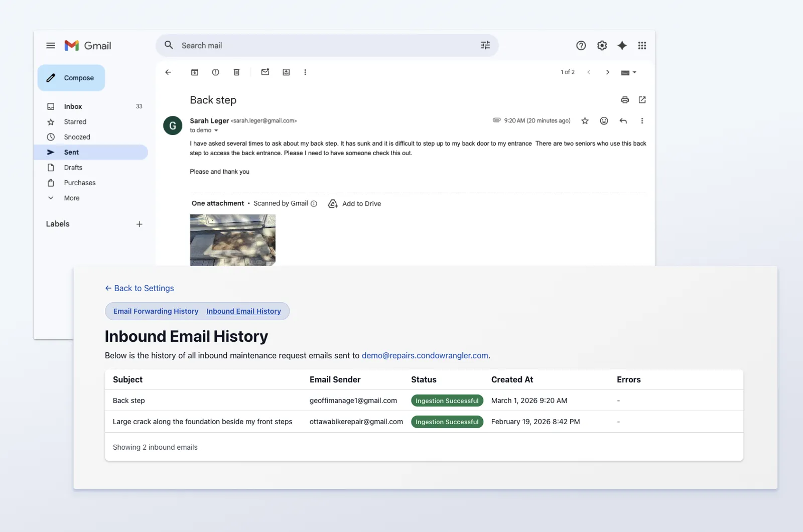
Task: Mark the email as unread
Action: tap(265, 72)
